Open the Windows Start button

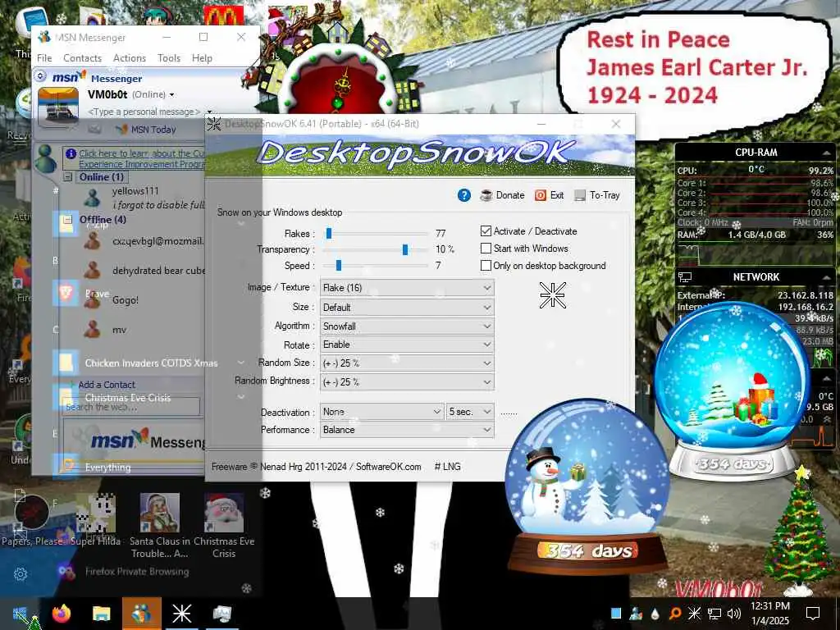click(x=20, y=614)
